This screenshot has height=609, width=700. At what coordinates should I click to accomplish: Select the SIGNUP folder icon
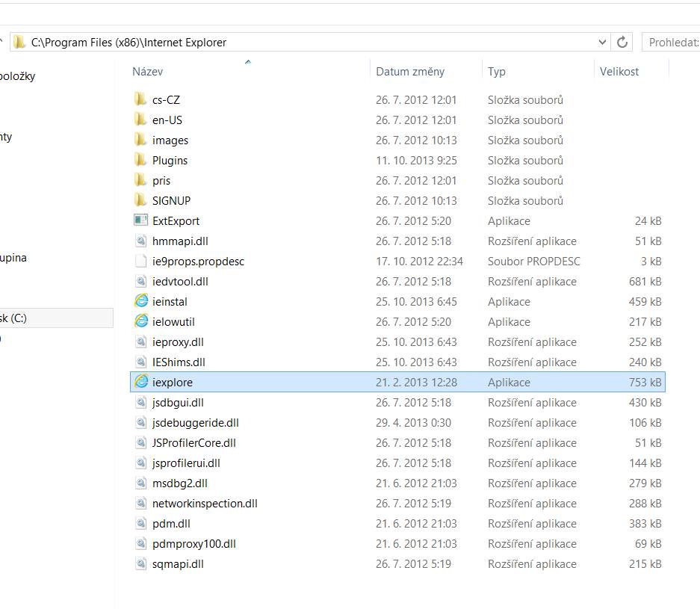click(x=140, y=200)
